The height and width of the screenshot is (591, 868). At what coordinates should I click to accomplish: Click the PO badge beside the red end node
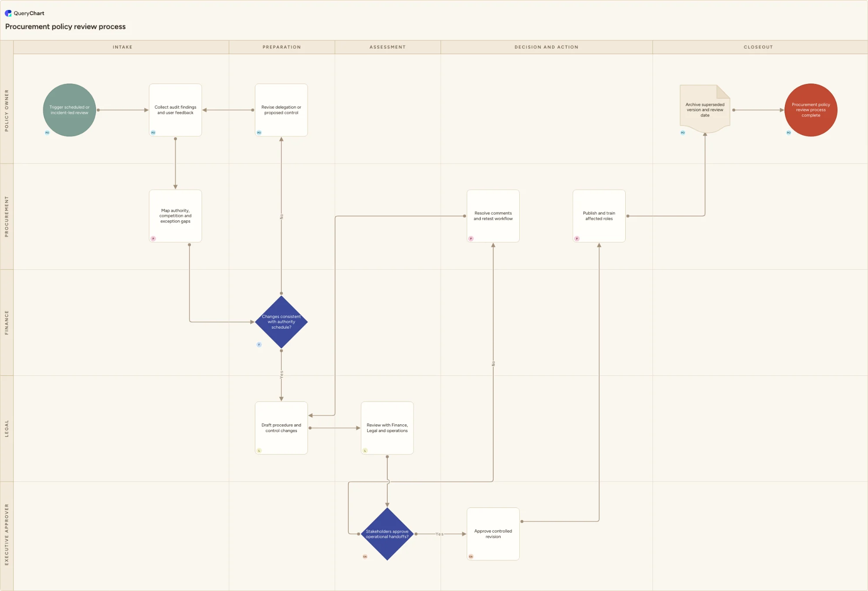[789, 132]
